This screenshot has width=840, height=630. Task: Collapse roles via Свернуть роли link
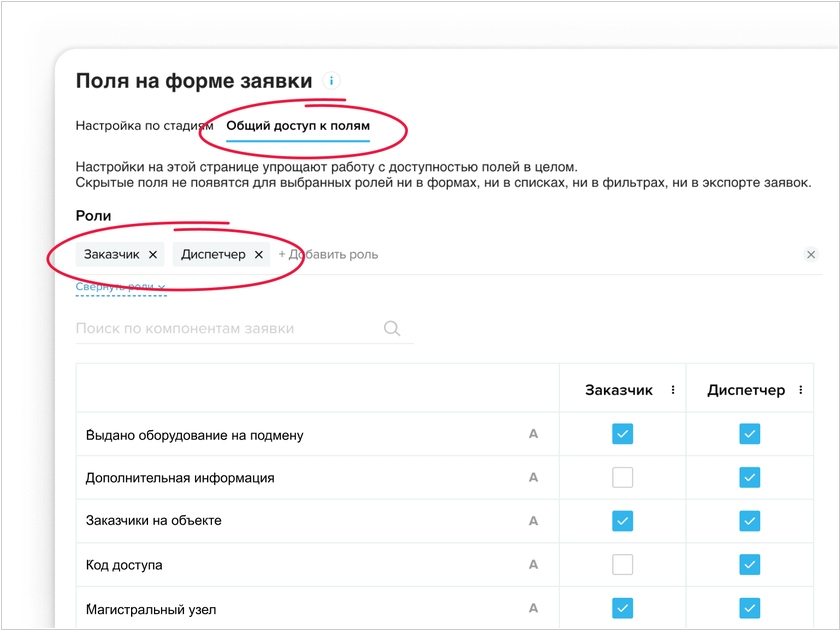(120, 287)
